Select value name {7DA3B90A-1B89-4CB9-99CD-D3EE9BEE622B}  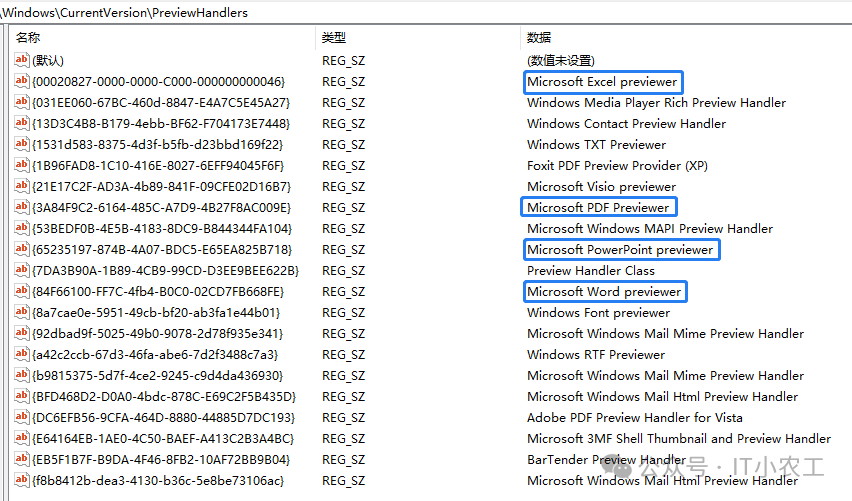point(166,271)
